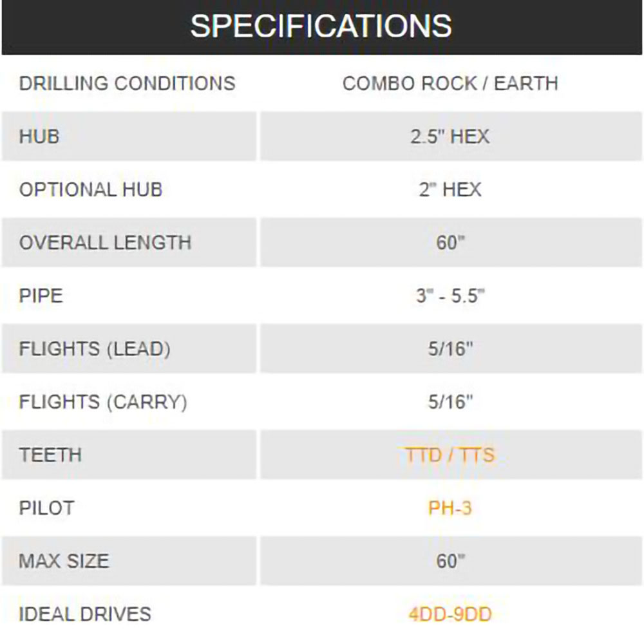Click the 2" HEX optional hub value

click(x=450, y=190)
